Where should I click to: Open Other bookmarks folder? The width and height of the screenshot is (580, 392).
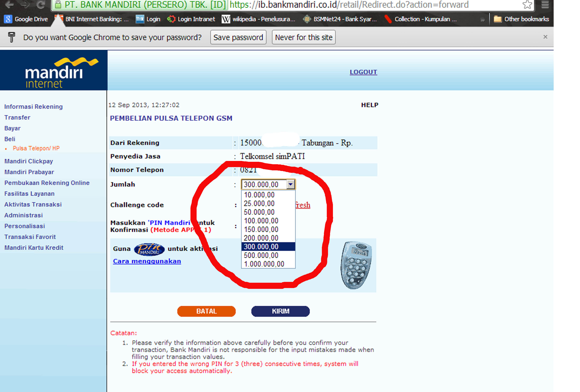click(x=521, y=19)
